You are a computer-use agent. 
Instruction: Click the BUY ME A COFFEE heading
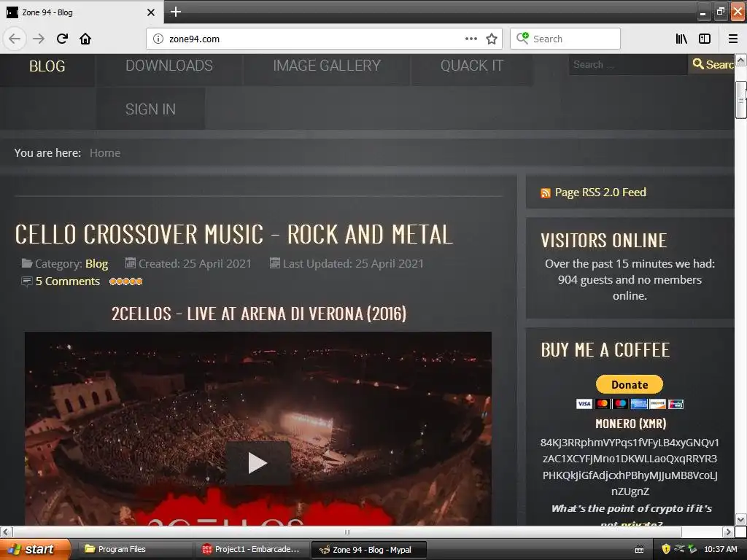coord(605,350)
